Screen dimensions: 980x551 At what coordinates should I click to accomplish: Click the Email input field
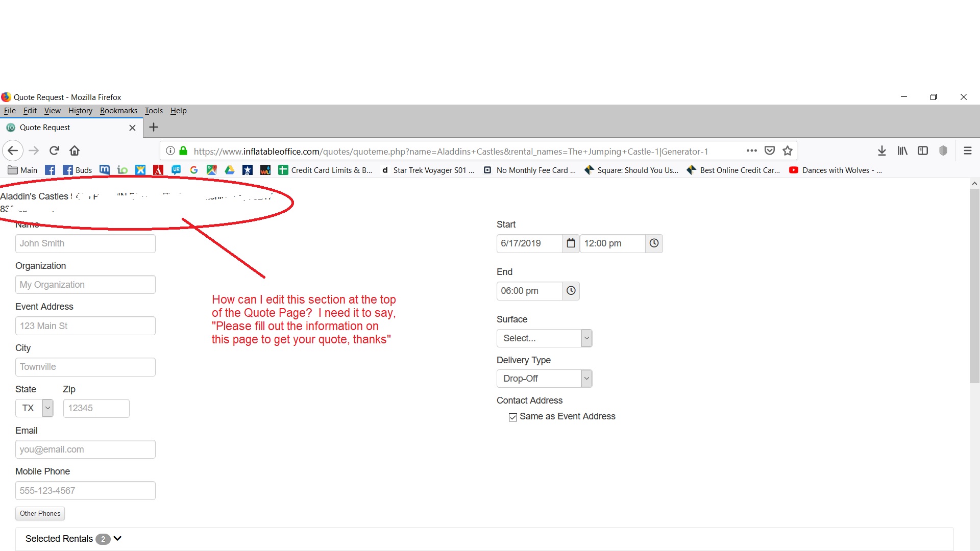coord(85,449)
